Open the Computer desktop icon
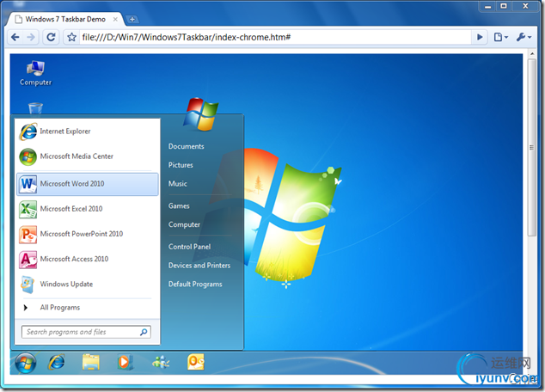545x392 pixels. click(35, 72)
